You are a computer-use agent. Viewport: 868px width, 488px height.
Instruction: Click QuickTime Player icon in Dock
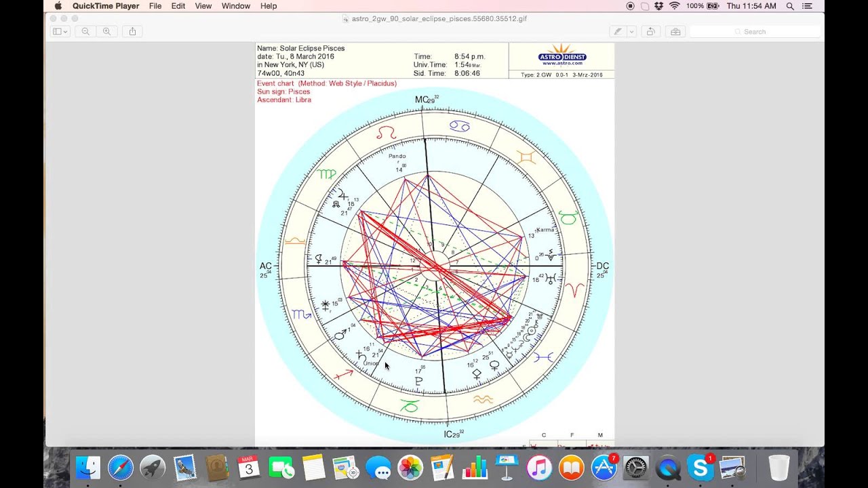point(668,468)
